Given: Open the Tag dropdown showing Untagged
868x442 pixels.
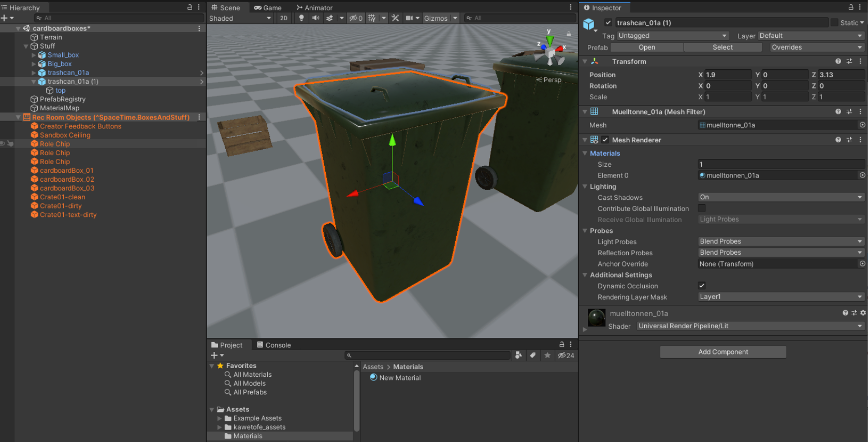Looking at the screenshot, I should tap(672, 36).
